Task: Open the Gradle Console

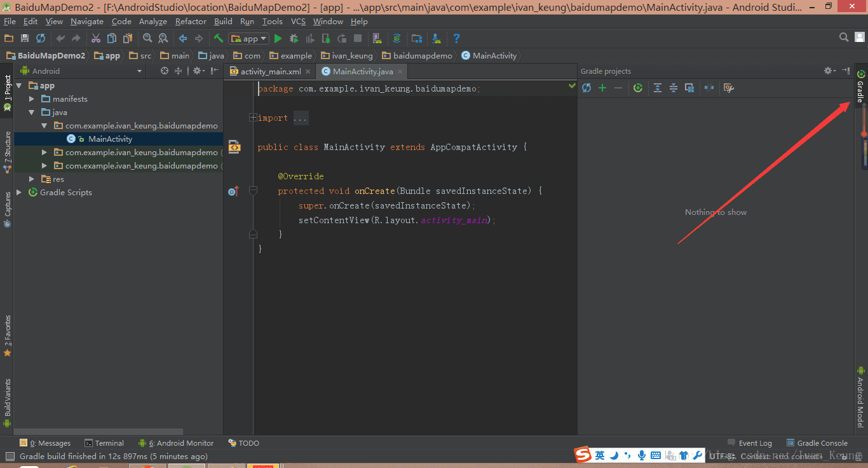Action: tap(817, 443)
